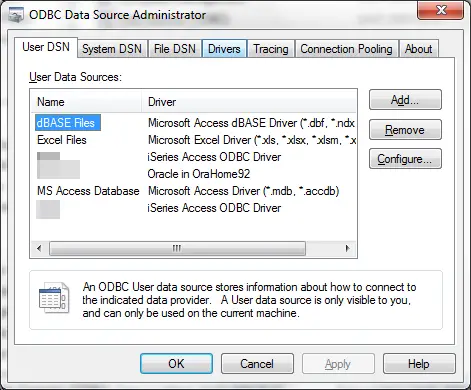Switch to the Drivers tab

(x=224, y=49)
